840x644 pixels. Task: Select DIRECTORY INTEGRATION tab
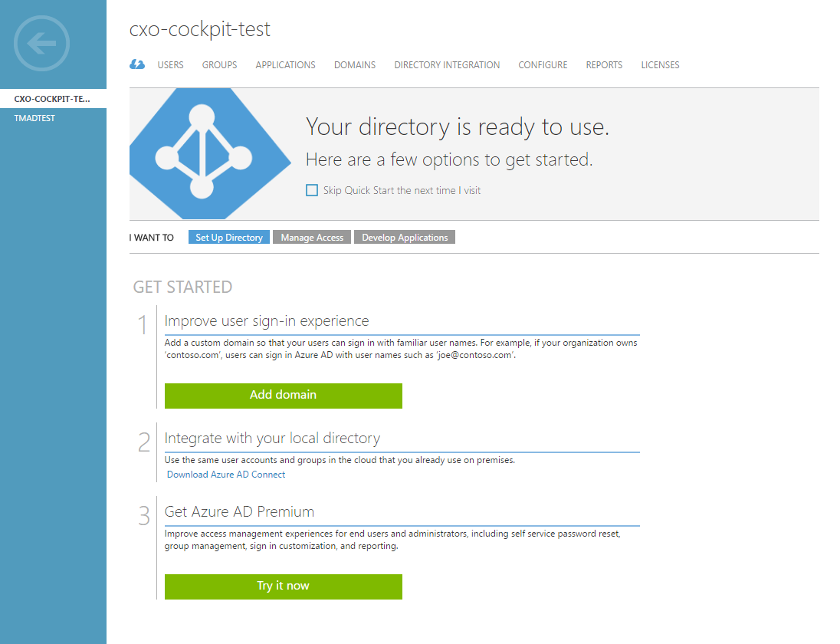tap(447, 65)
